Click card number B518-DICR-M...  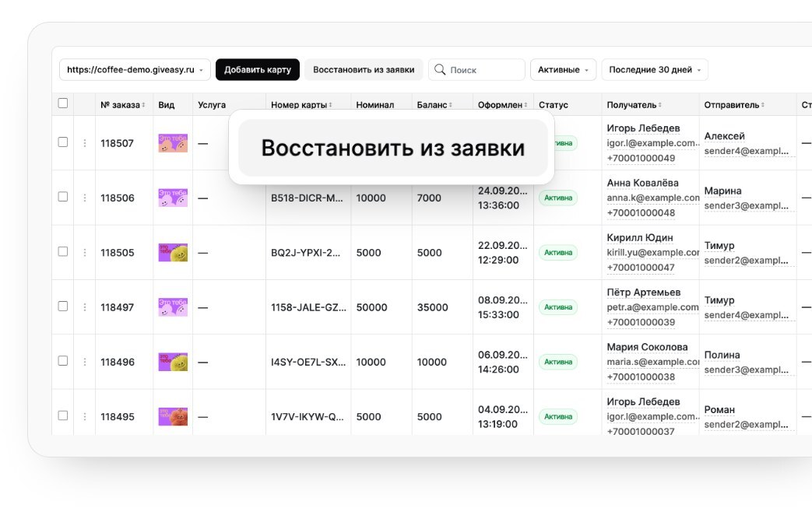(x=307, y=198)
